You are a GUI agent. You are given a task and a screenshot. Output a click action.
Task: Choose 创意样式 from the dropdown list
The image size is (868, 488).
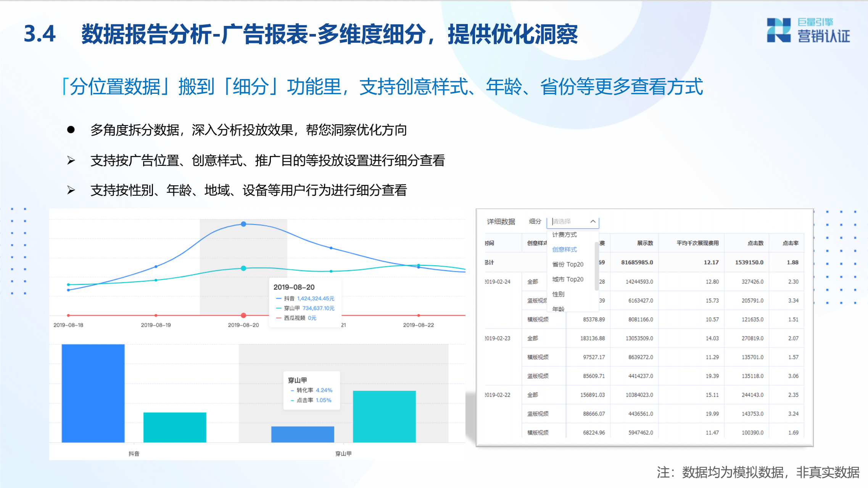565,249
